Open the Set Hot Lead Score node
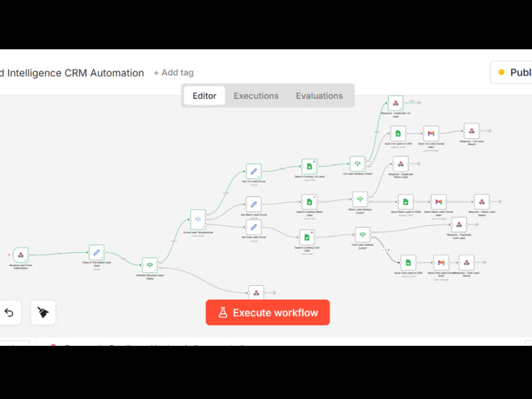532x399 pixels. tap(254, 172)
